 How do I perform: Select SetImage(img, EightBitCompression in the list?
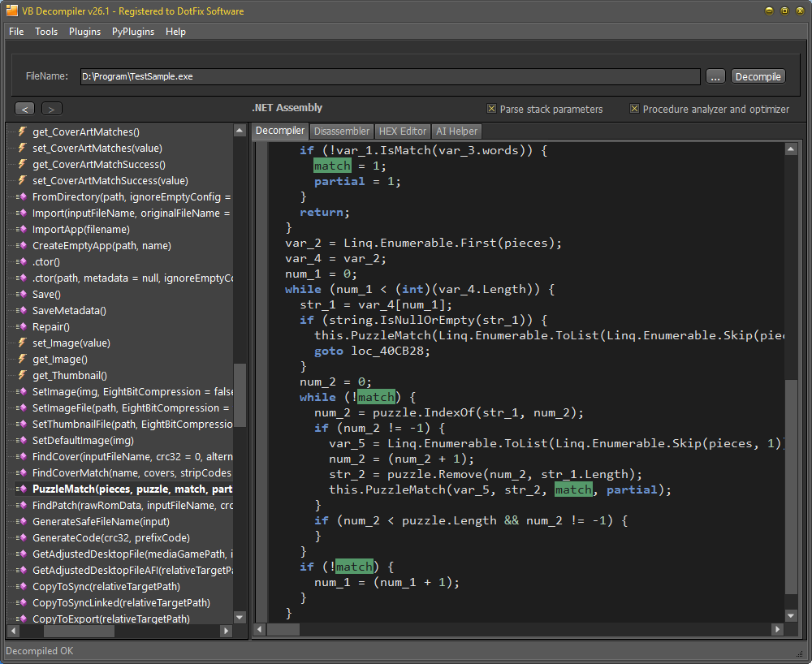[132, 391]
